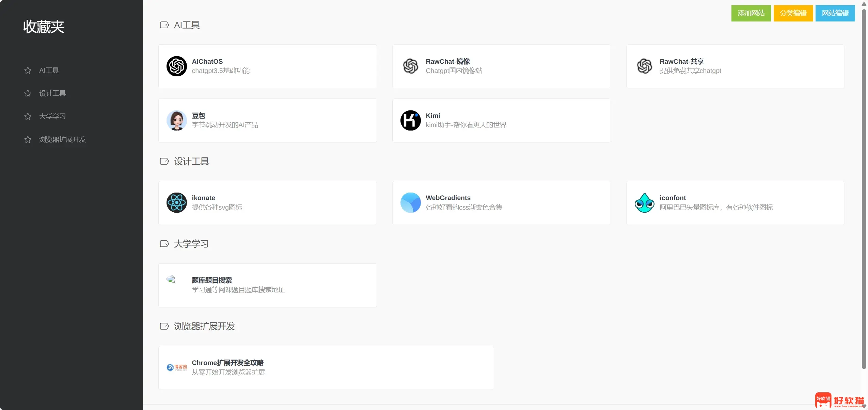Click star icon beside sidebar AI工具

coord(28,70)
